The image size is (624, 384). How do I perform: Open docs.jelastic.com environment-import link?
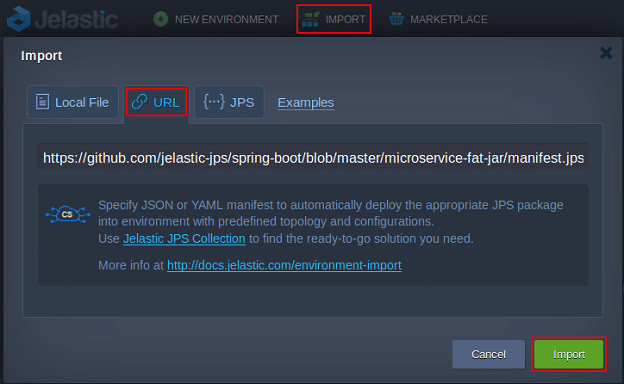284,265
